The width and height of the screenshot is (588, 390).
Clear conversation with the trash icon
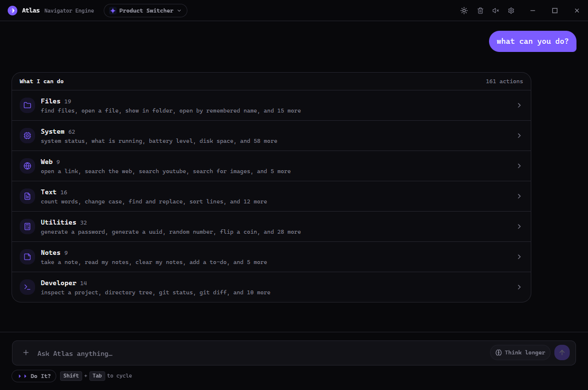tap(480, 11)
